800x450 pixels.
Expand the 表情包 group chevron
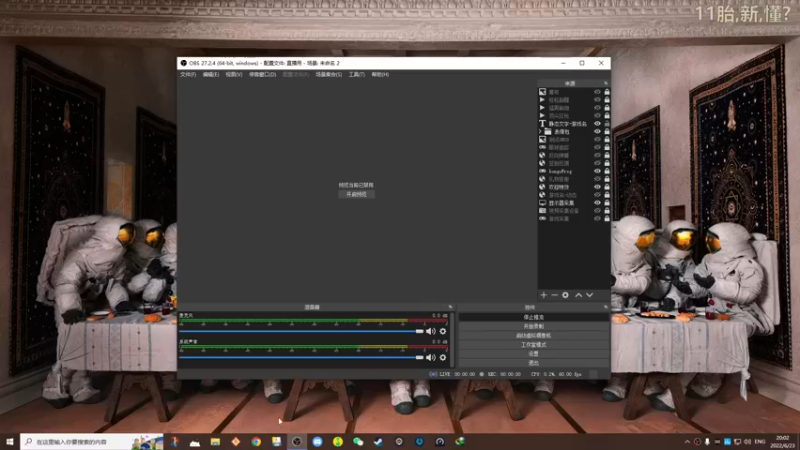[x=540, y=132]
